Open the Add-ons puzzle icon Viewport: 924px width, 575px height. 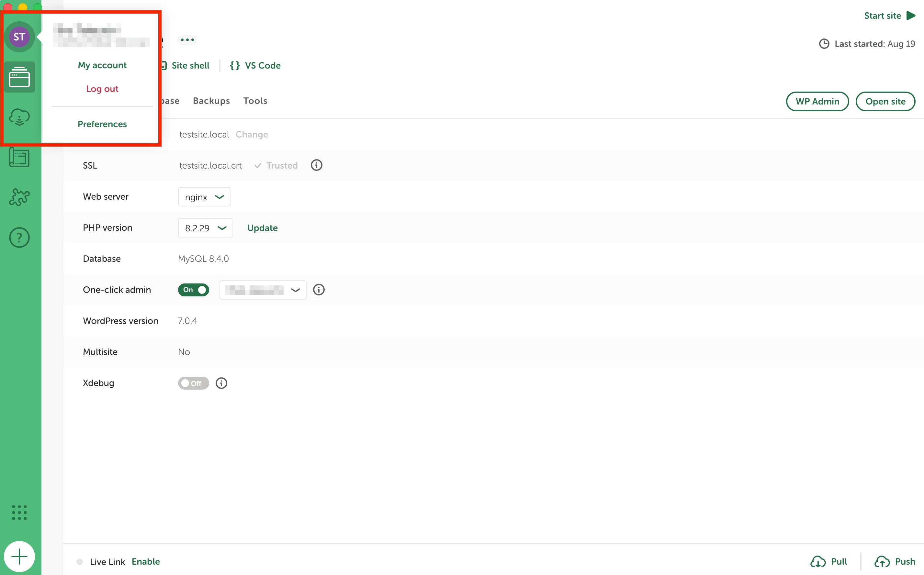[x=19, y=197]
